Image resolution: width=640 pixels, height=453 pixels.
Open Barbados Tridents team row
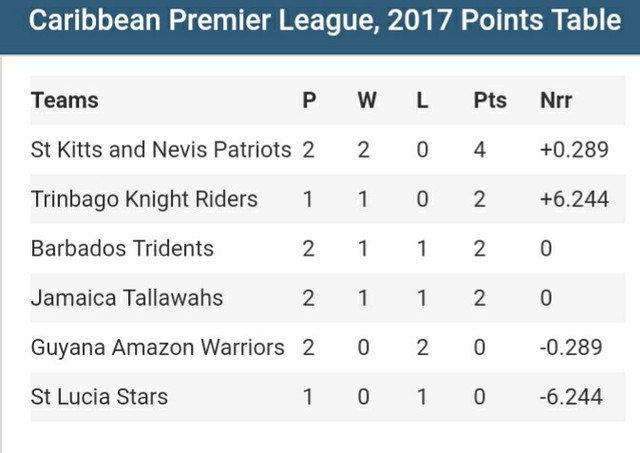click(x=328, y=249)
